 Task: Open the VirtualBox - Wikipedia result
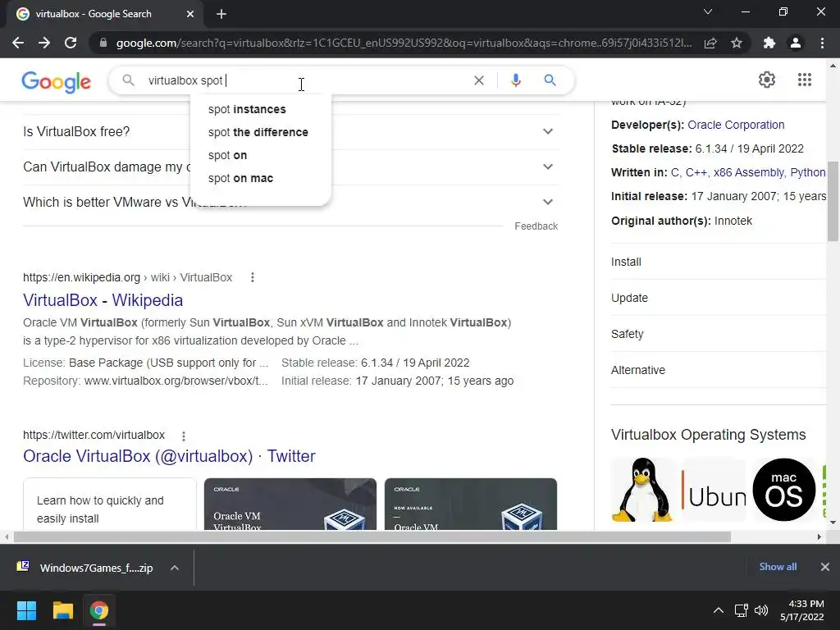[x=103, y=300]
